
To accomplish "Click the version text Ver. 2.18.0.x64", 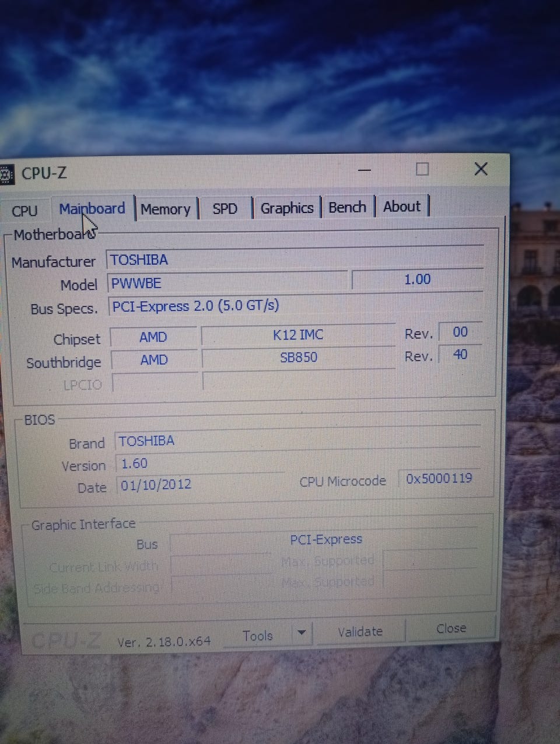I will click(x=164, y=641).
